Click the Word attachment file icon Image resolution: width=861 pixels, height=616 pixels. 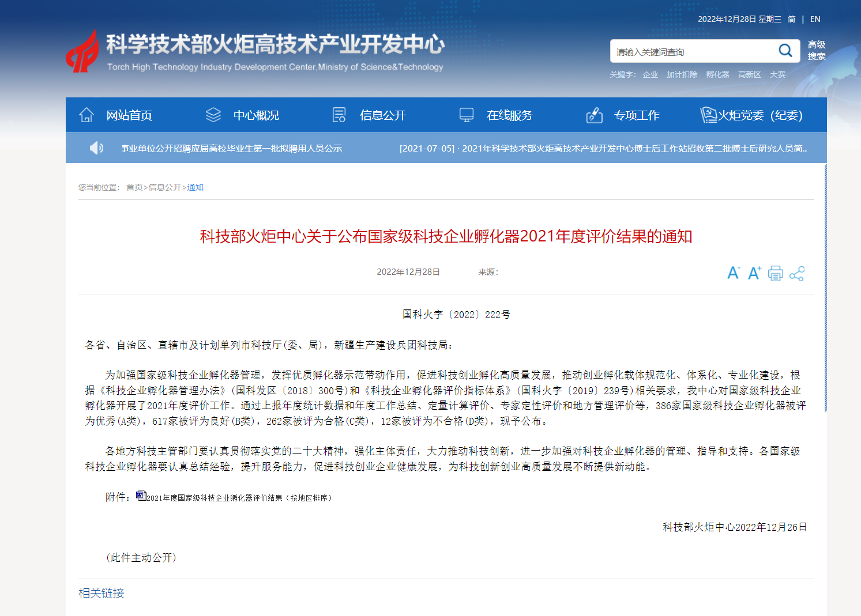coord(141,496)
